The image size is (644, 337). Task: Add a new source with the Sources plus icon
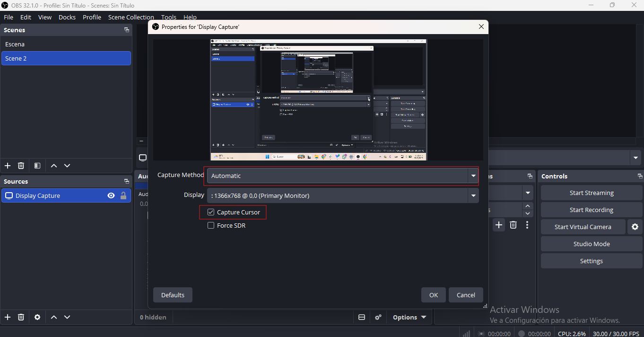tap(8, 317)
